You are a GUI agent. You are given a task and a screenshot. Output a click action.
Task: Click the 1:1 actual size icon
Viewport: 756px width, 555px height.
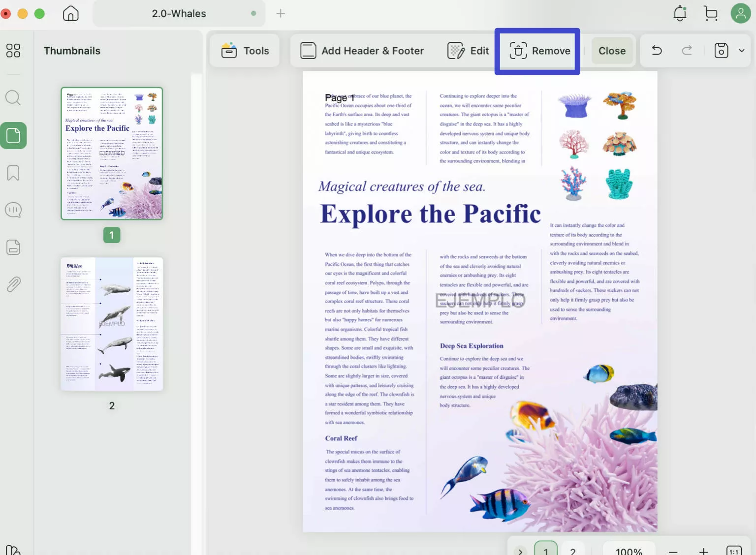(734, 551)
